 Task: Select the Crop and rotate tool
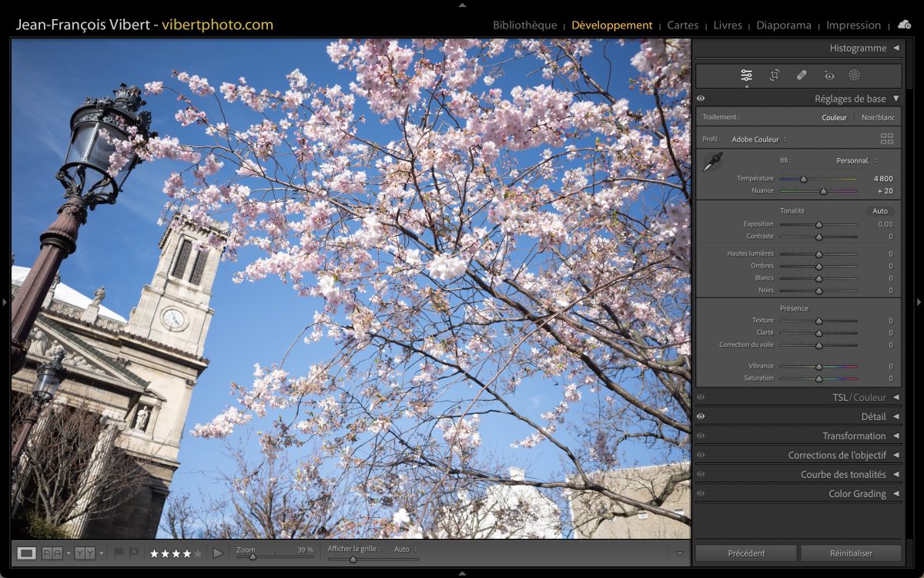[x=775, y=76]
